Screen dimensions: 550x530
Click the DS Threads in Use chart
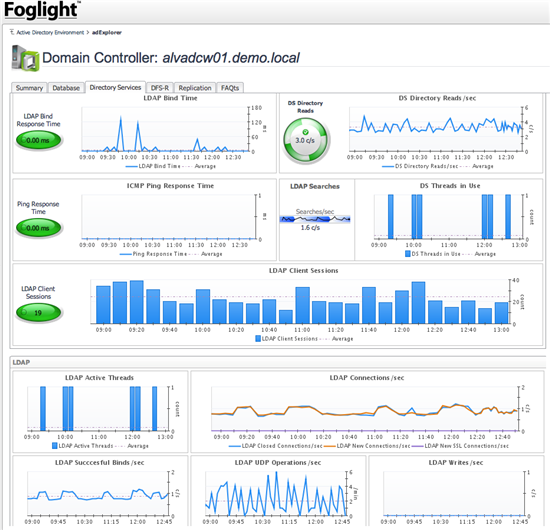tap(448, 217)
